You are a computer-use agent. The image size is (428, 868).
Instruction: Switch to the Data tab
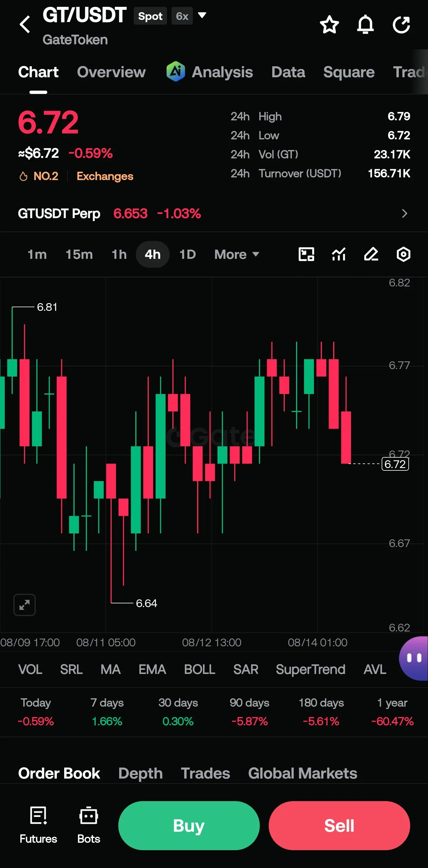[289, 72]
